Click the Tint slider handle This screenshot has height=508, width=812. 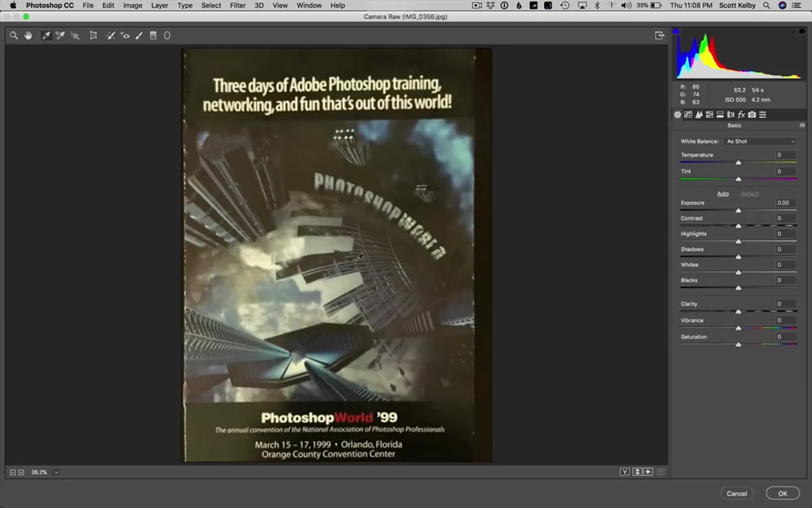tap(738, 179)
